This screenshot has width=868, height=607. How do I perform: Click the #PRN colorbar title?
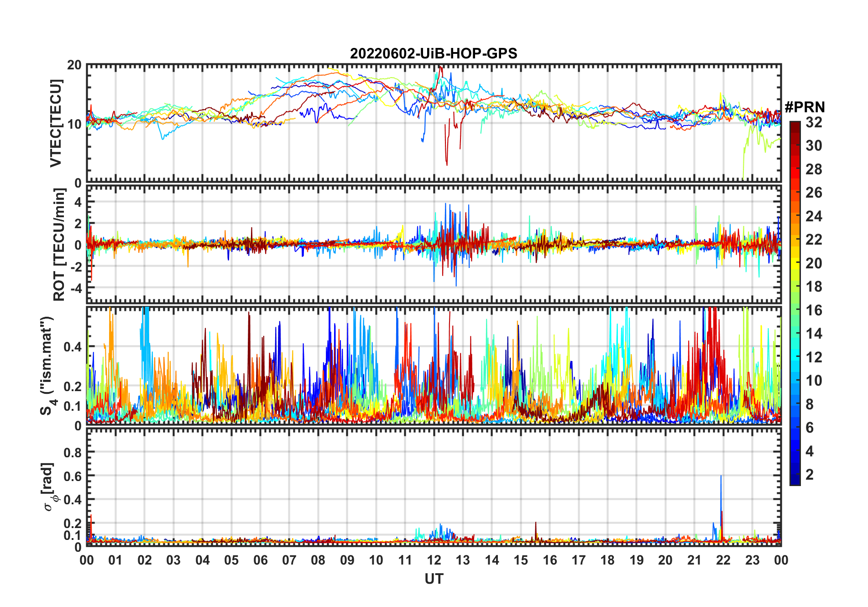click(x=805, y=107)
